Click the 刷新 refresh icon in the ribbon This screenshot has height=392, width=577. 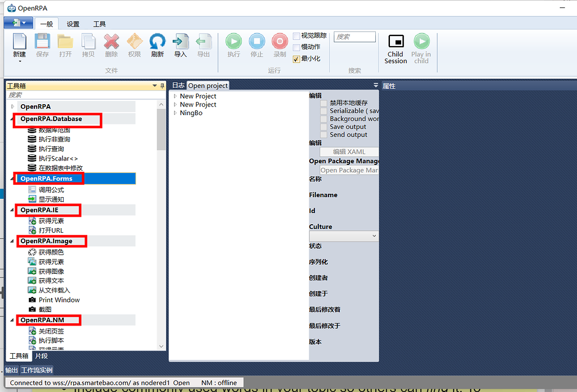pos(157,42)
